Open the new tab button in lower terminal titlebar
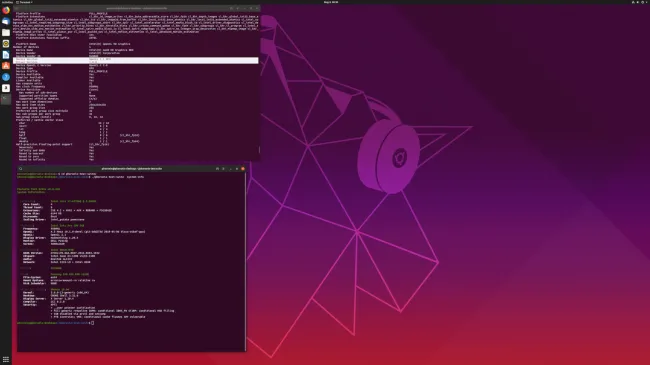The width and height of the screenshot is (650, 365). (217, 169)
